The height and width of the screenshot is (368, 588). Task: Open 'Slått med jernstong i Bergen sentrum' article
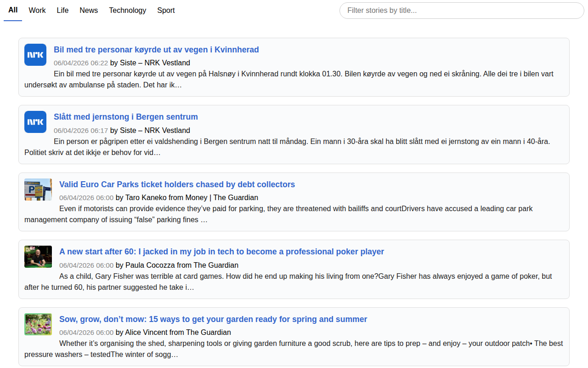point(125,117)
